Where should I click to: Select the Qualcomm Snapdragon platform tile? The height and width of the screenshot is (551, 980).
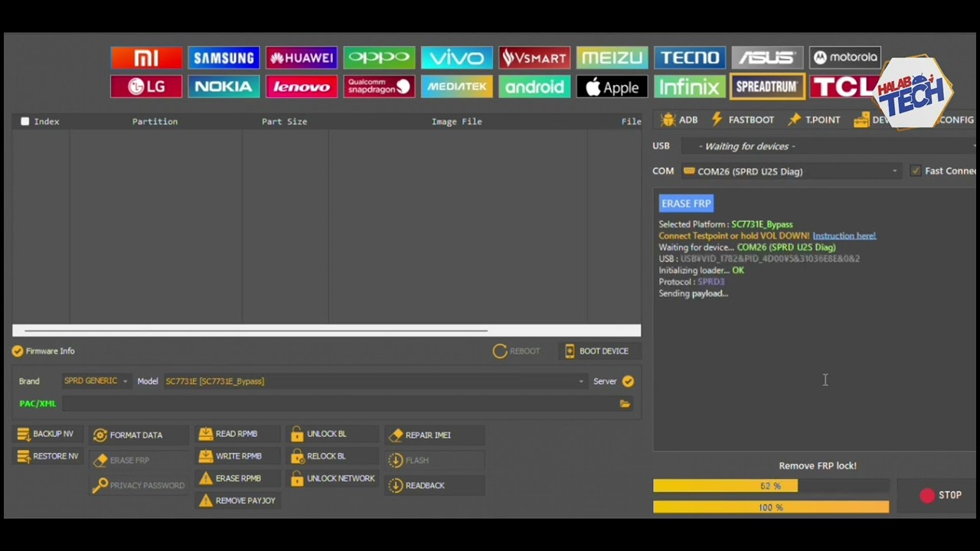tap(379, 86)
